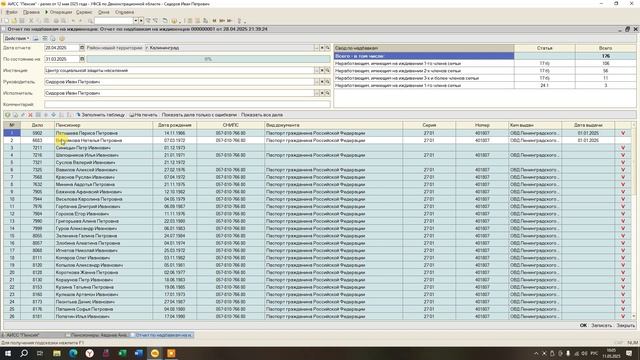Click the Дата отчета date field
This screenshot has width=640, height=360.
pos(61,48)
